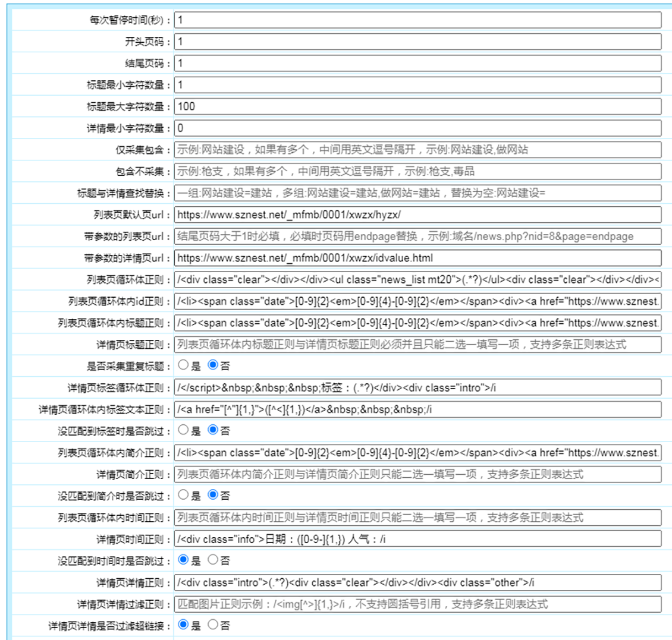
Task: Select 否 for 是否采集重复标题
Action: click(x=212, y=365)
